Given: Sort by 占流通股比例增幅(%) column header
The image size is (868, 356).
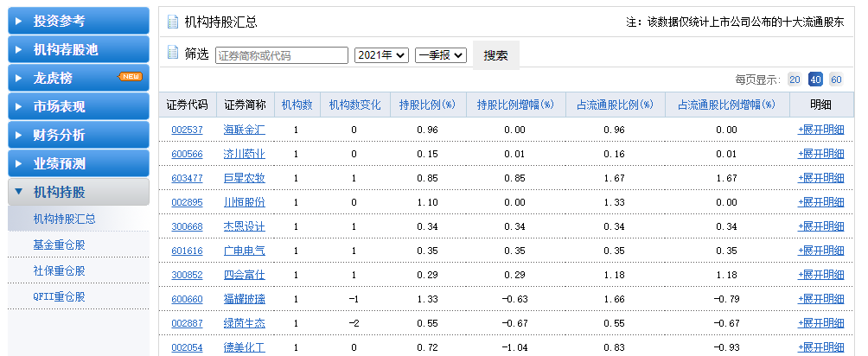Looking at the screenshot, I should click(727, 105).
